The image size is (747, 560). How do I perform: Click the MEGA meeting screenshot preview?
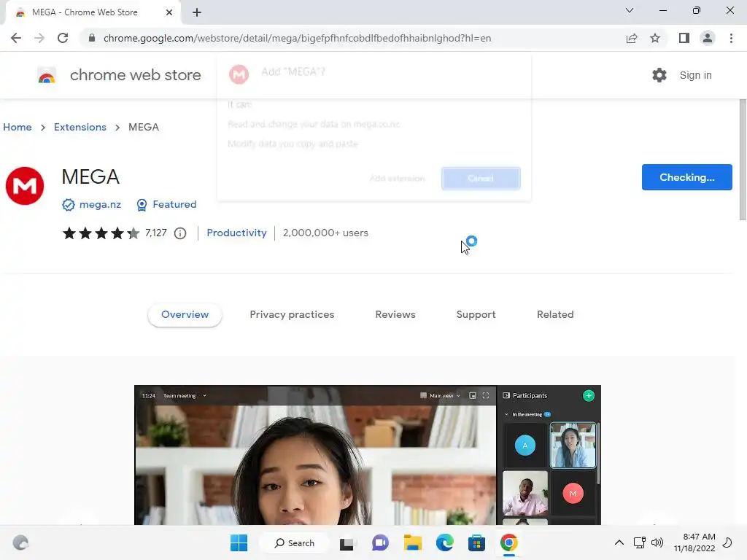click(x=368, y=455)
